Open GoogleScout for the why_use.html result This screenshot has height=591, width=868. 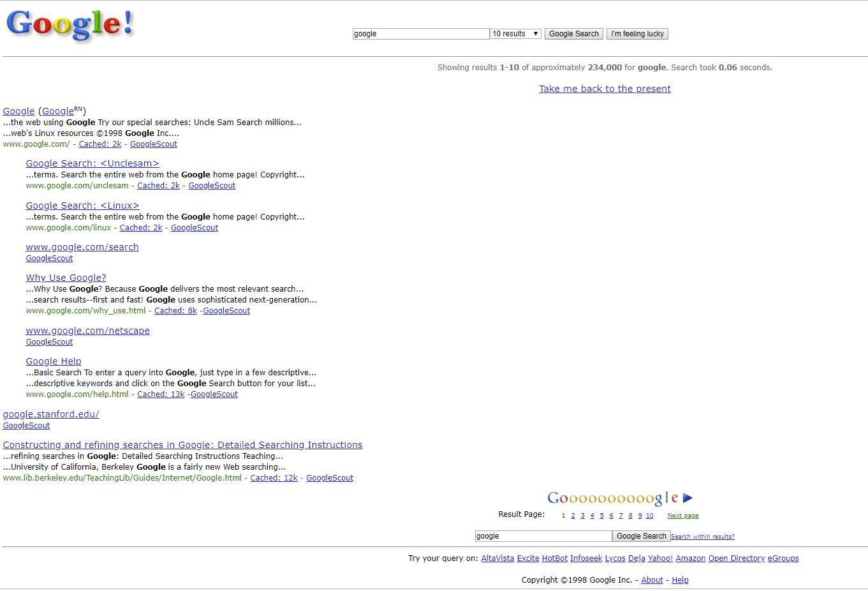click(226, 311)
